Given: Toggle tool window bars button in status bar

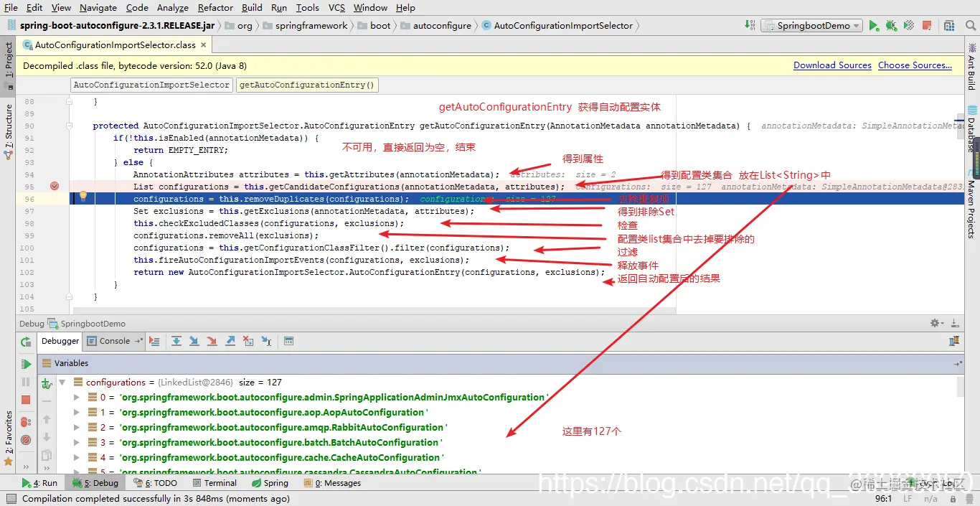Looking at the screenshot, I should tap(11, 498).
